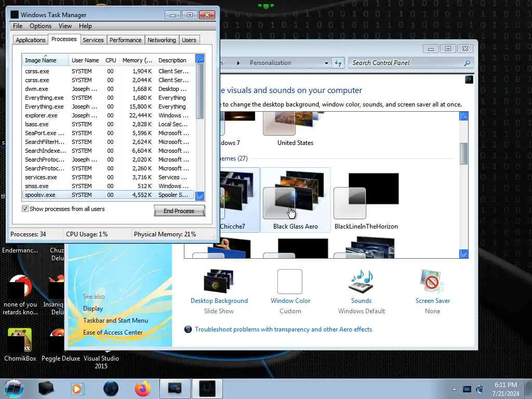Sort processes by CPU column
The width and height of the screenshot is (532, 399).
tap(111, 60)
